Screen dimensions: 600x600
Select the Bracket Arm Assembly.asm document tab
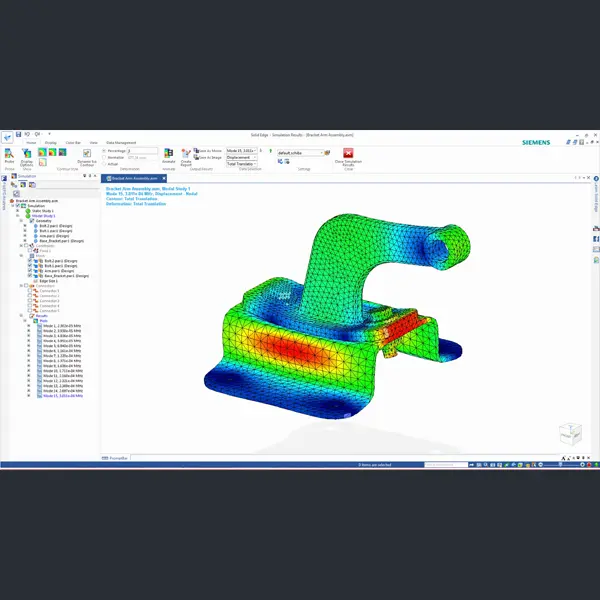point(132,178)
